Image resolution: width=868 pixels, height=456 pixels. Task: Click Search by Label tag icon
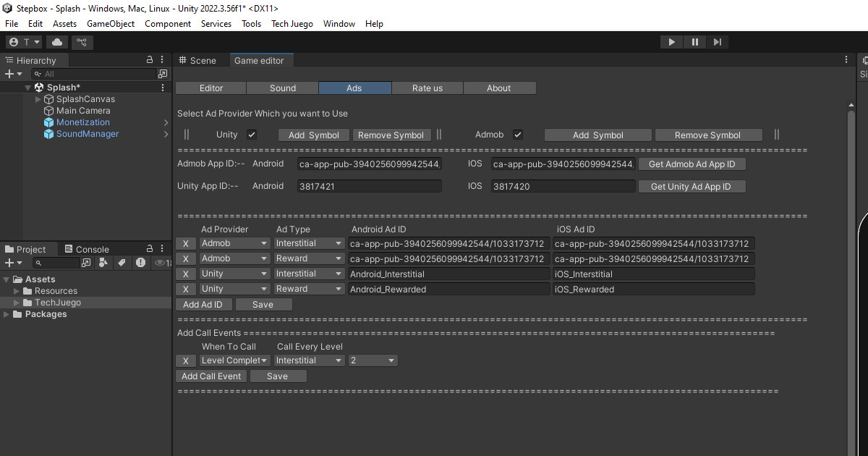[122, 263]
